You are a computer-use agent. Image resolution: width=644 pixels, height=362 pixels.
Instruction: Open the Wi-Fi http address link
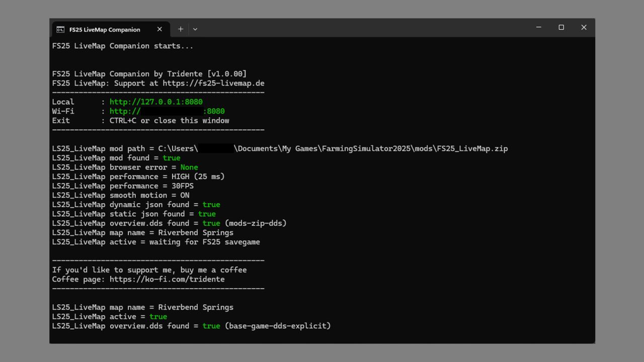click(167, 111)
